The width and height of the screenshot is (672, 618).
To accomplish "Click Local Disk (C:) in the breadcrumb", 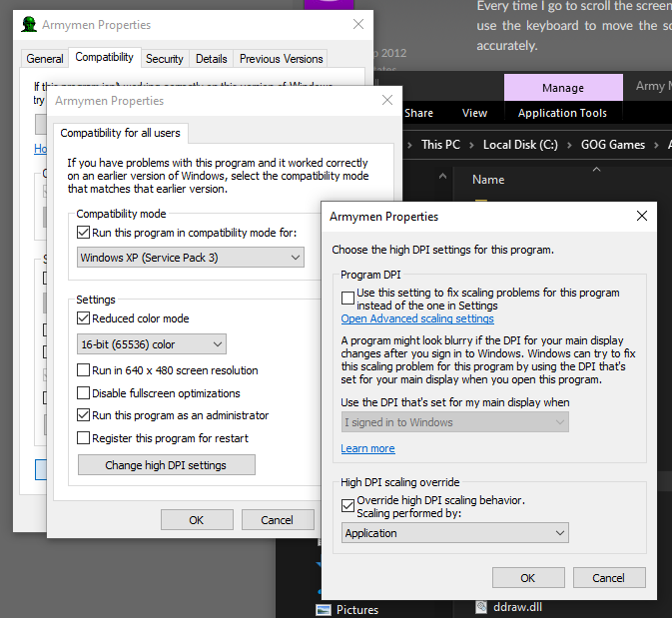I will (x=520, y=145).
